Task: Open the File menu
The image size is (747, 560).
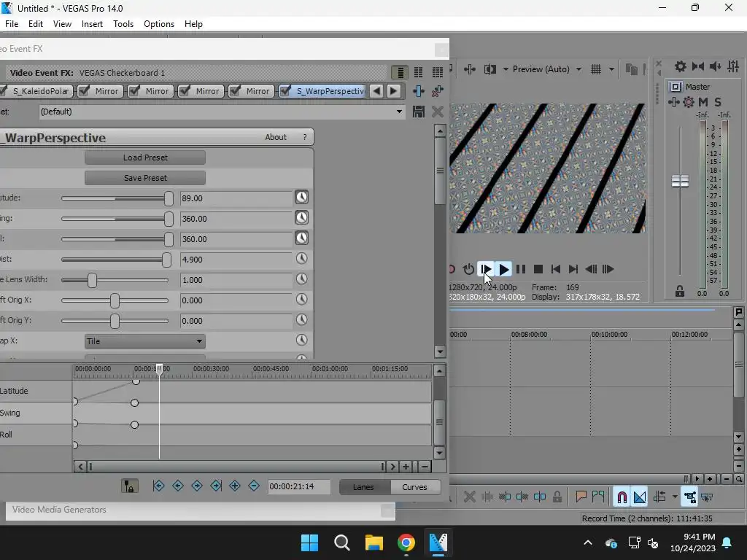Action: (x=12, y=24)
